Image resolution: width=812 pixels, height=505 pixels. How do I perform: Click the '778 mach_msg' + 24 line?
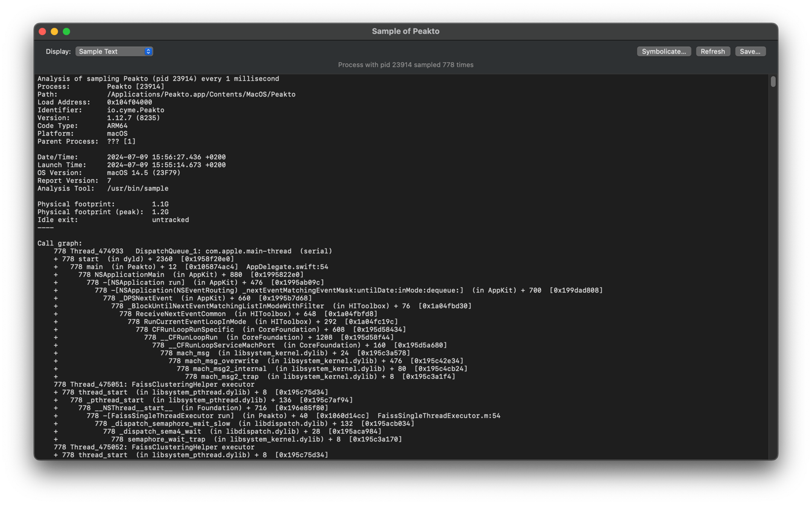(x=232, y=353)
